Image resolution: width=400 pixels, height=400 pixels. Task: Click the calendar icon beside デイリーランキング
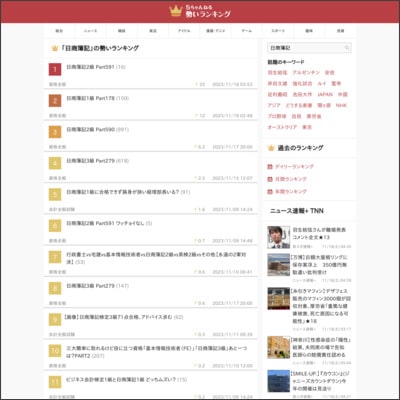(270, 167)
